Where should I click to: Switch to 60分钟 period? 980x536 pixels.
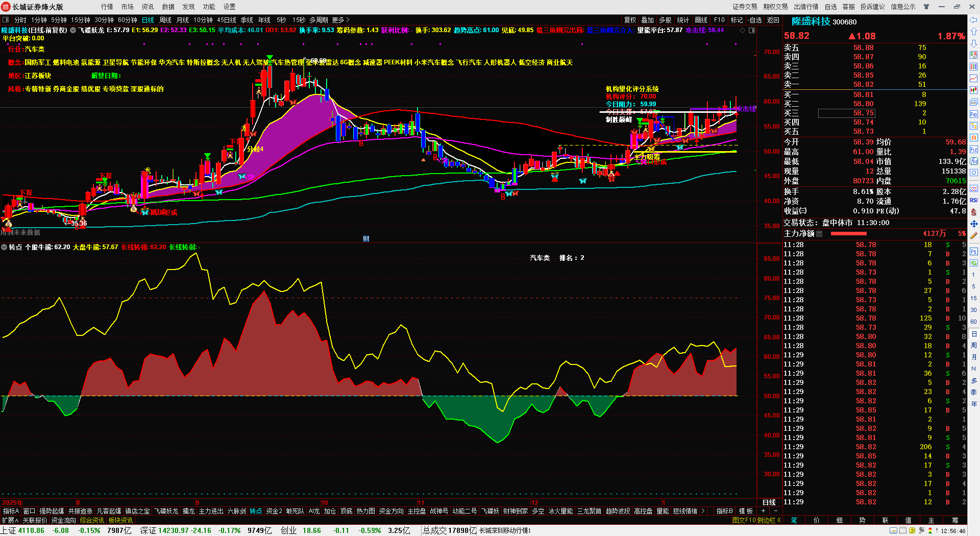coord(128,20)
